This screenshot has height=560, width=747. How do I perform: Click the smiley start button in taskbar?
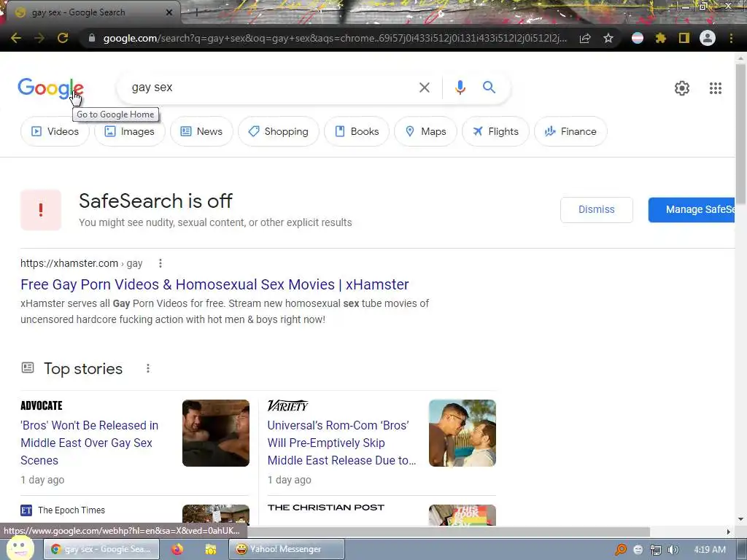pyautogui.click(x=19, y=548)
